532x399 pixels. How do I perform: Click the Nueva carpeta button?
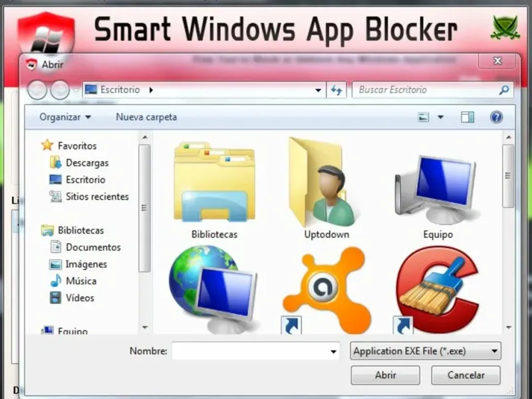(146, 117)
